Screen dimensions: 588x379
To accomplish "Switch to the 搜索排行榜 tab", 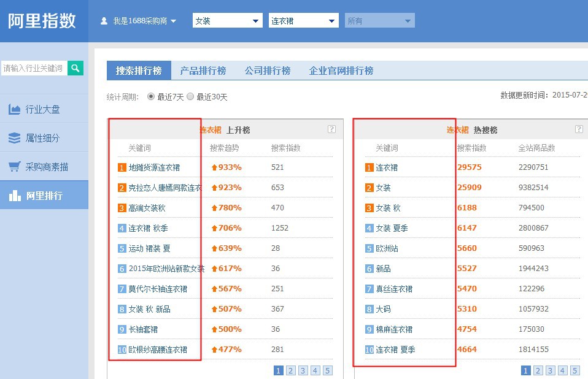I will (x=139, y=71).
